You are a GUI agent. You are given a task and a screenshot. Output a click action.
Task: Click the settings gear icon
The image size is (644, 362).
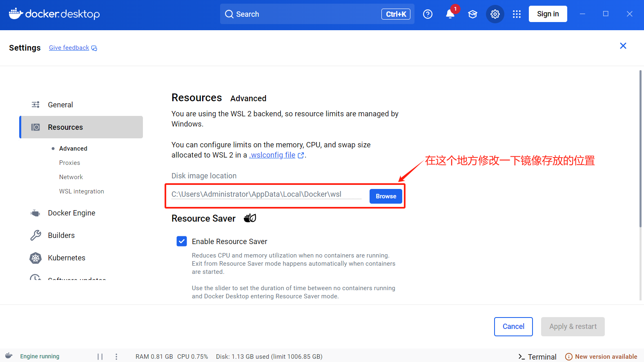[x=495, y=14]
